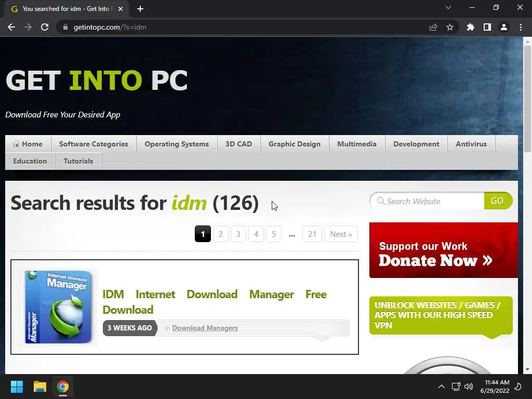Open the Development menu
The width and height of the screenshot is (532, 399).
[x=416, y=144]
